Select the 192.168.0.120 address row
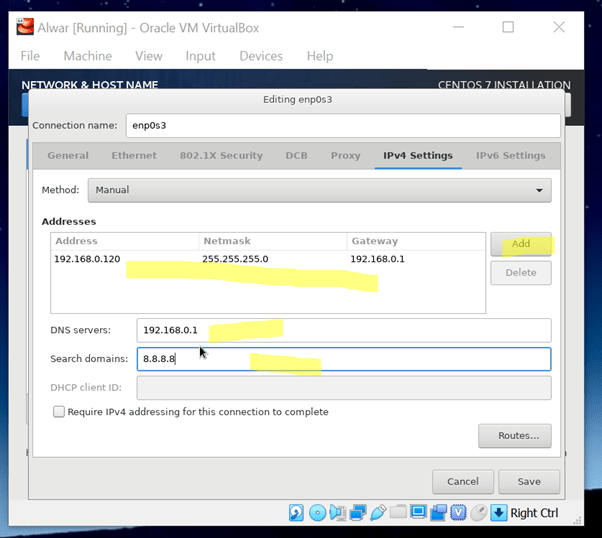The width and height of the screenshot is (602, 538). 88,259
